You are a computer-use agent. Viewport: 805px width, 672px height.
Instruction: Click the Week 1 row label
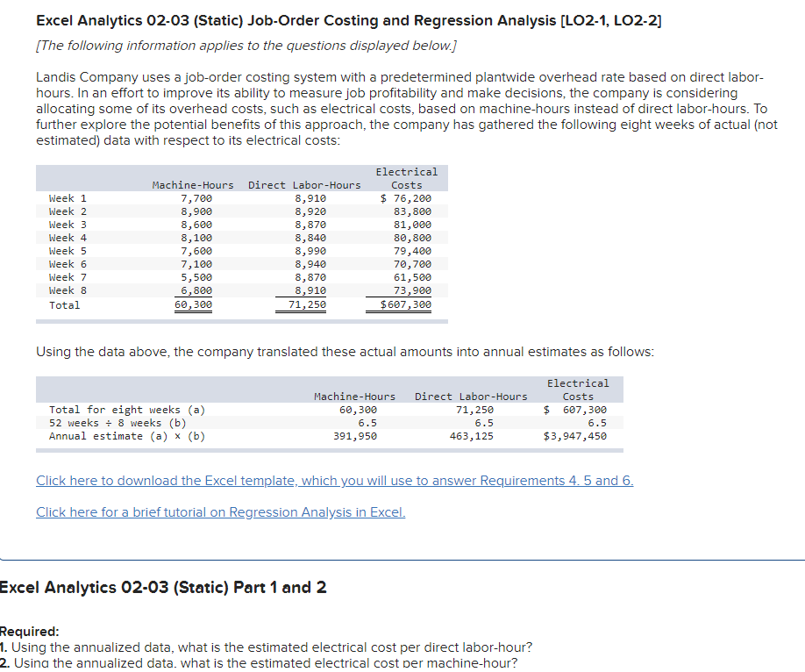pos(68,198)
